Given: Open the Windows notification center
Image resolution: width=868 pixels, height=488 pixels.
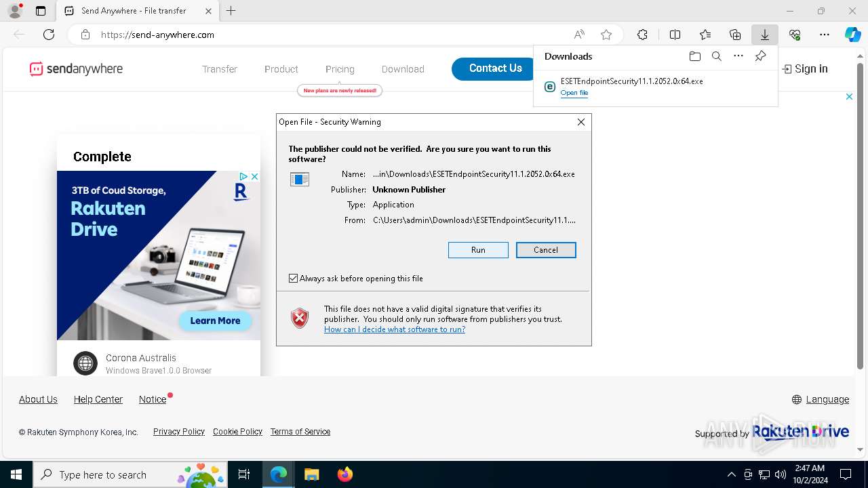Looking at the screenshot, I should pos(846,474).
